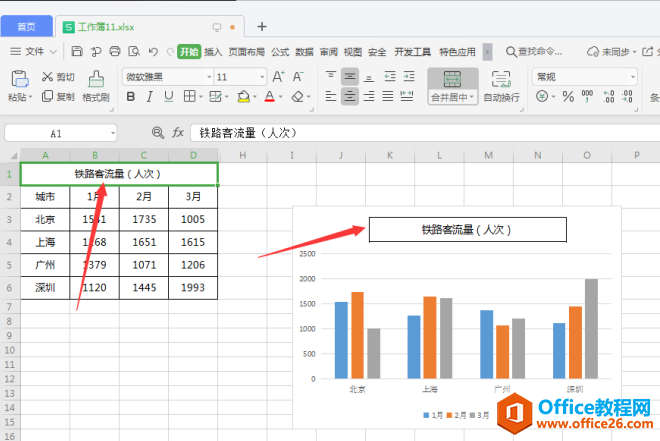
Task: Apply thousands separator style
Action: 587,96
